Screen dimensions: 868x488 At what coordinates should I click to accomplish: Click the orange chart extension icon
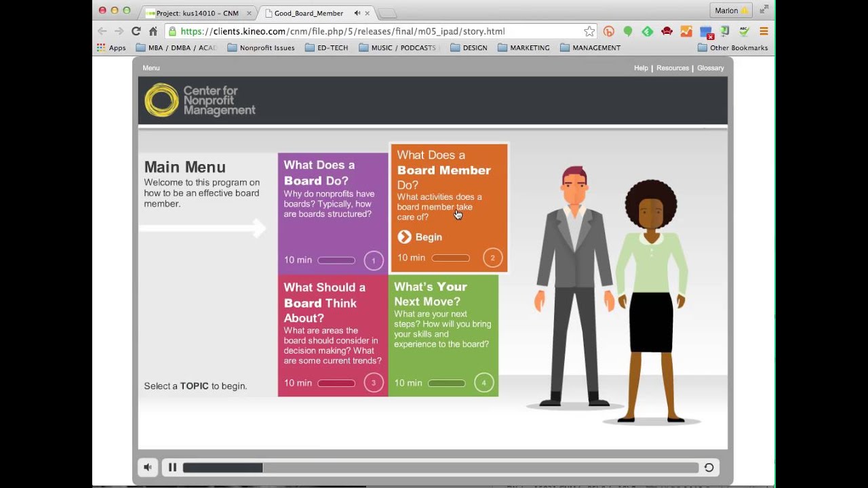[686, 31]
